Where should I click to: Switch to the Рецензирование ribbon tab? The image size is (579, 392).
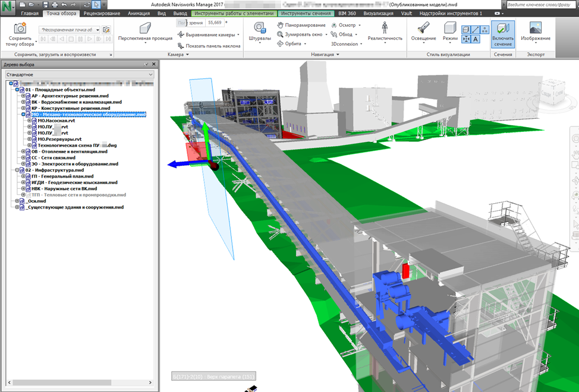click(x=102, y=13)
